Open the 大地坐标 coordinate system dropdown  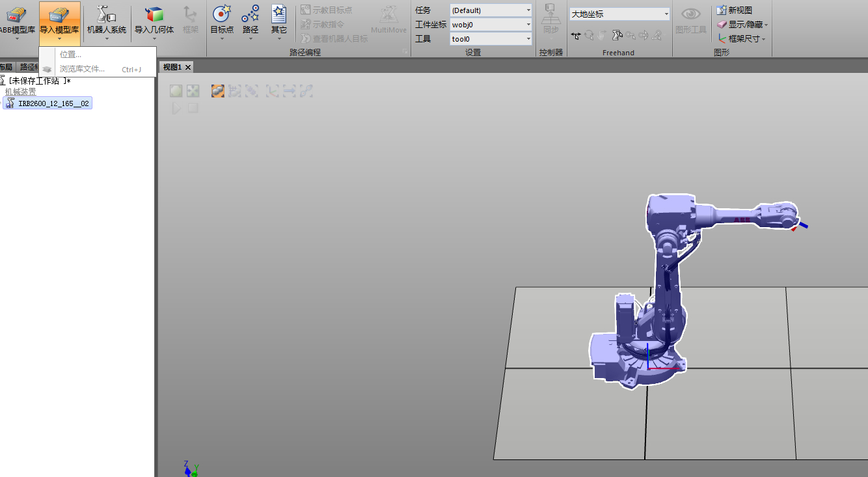619,14
